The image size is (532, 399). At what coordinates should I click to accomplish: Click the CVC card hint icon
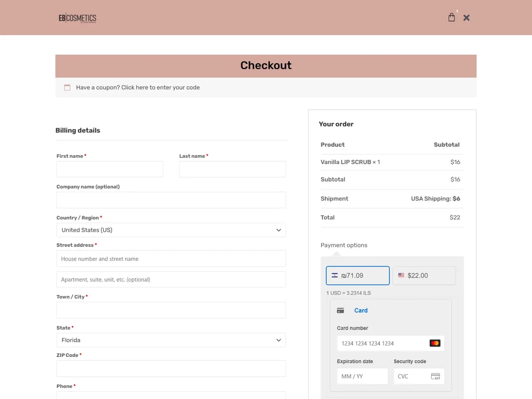pos(435,376)
